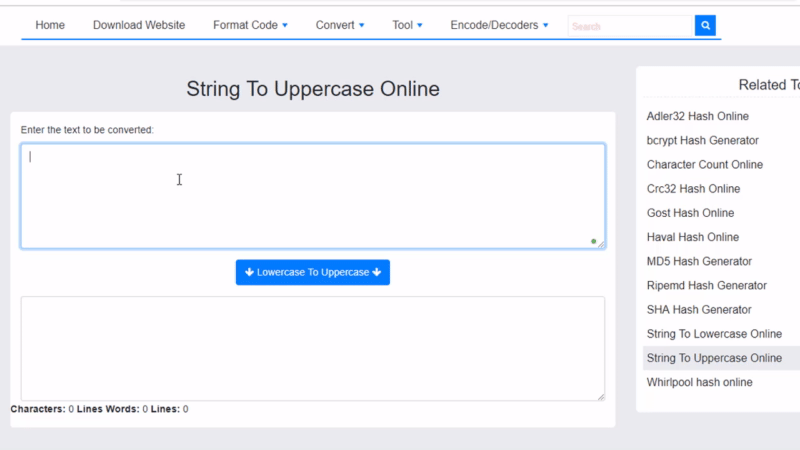
Task: Go to Character Count Online
Action: pos(704,164)
